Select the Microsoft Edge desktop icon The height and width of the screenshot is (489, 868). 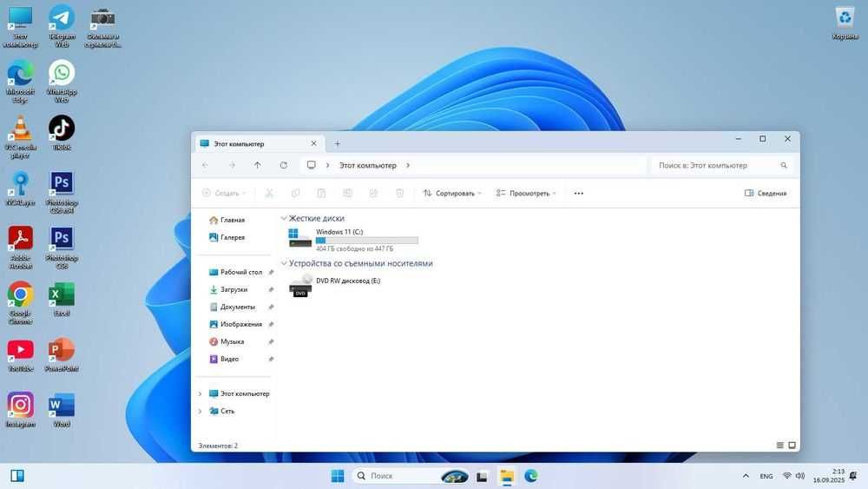(x=21, y=82)
